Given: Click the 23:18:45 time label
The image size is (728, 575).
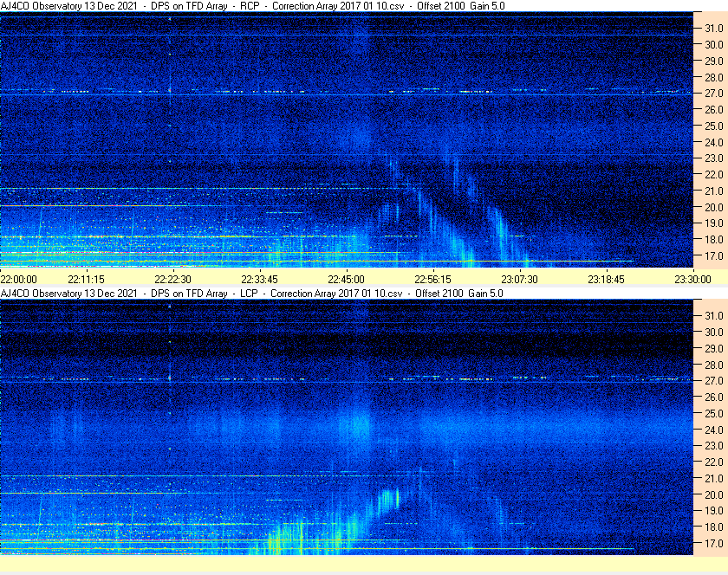Looking at the screenshot, I should point(607,280).
